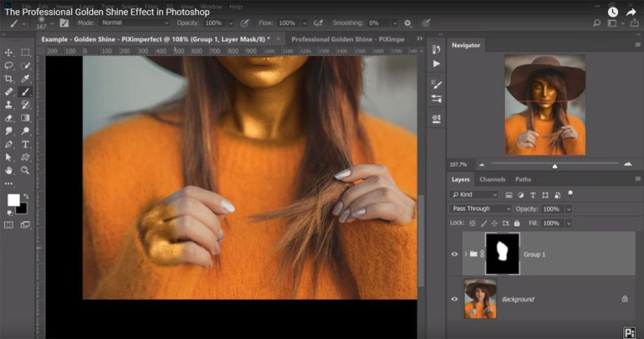
Task: Select the Crop tool
Action: click(x=10, y=78)
